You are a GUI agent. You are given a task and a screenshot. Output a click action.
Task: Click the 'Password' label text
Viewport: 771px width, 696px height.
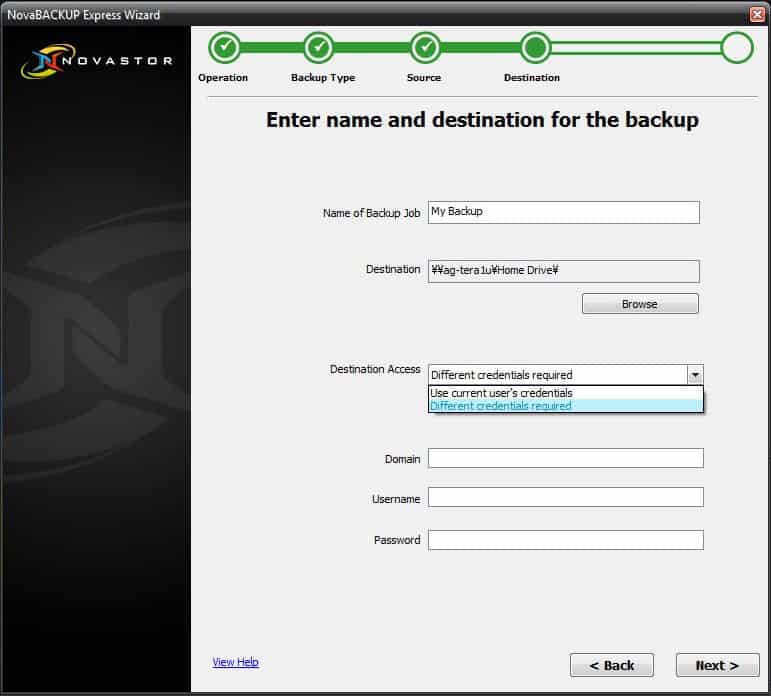coord(397,540)
